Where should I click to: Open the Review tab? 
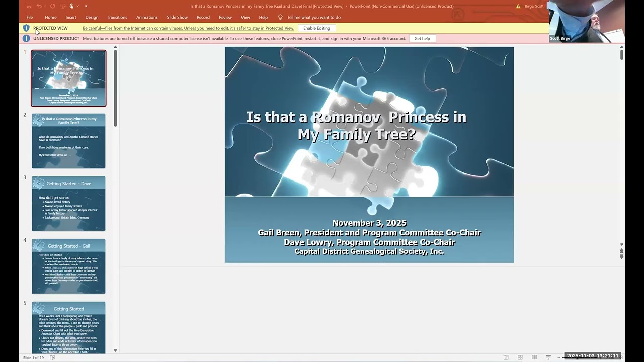pyautogui.click(x=225, y=17)
